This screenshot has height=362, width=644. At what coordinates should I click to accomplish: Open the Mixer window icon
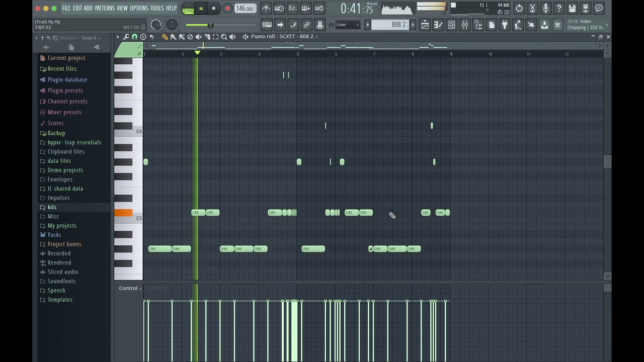pos(465,25)
